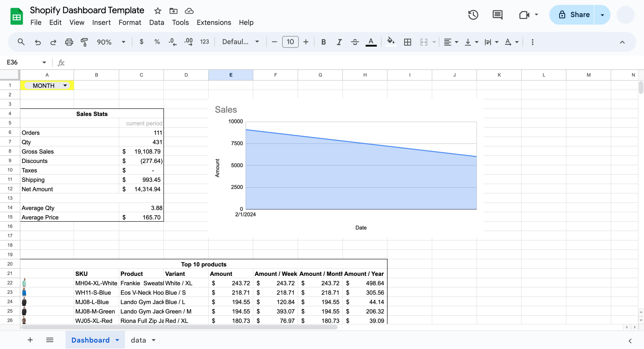Decrease the font size
This screenshot has height=349, width=644.
click(x=274, y=42)
